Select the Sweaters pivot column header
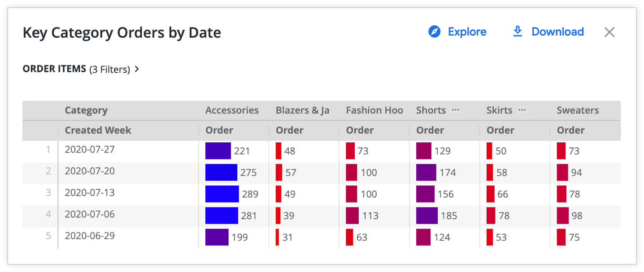The width and height of the screenshot is (644, 272). coord(578,110)
